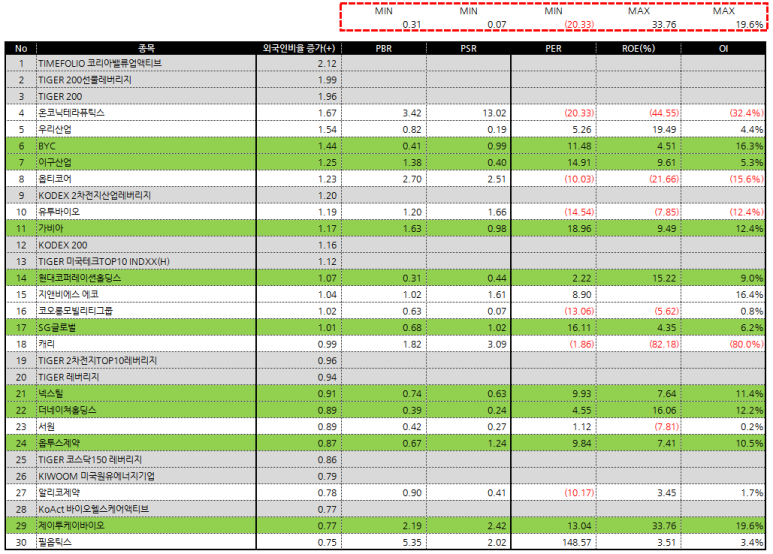Select the PBR value 3.42
This screenshot has height=554, width=773.
pyautogui.click(x=412, y=113)
